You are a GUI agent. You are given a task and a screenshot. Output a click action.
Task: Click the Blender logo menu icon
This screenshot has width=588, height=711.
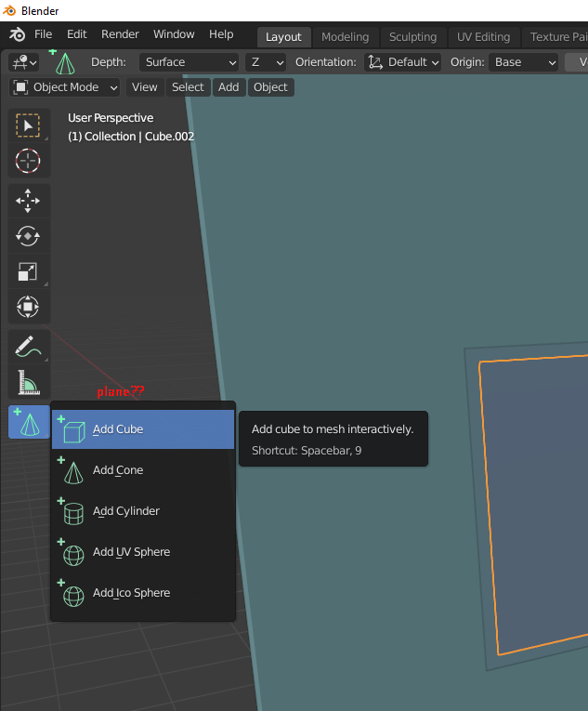[x=18, y=34]
